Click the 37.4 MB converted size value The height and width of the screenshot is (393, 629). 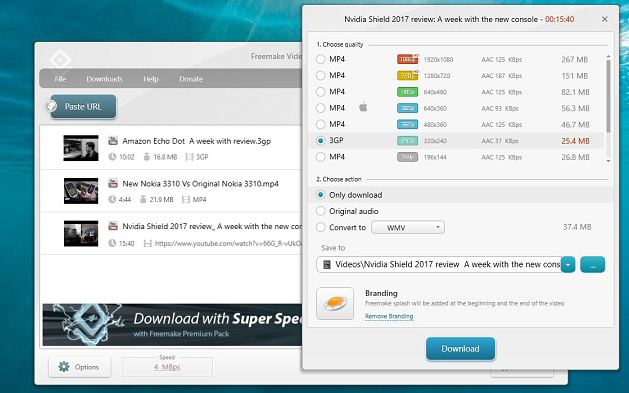577,227
